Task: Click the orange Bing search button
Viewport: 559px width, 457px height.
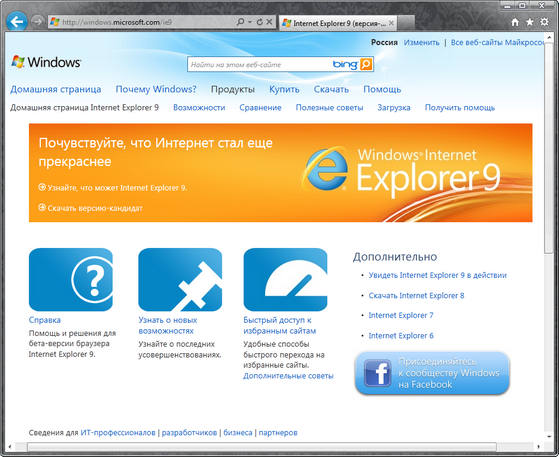Action: click(366, 65)
